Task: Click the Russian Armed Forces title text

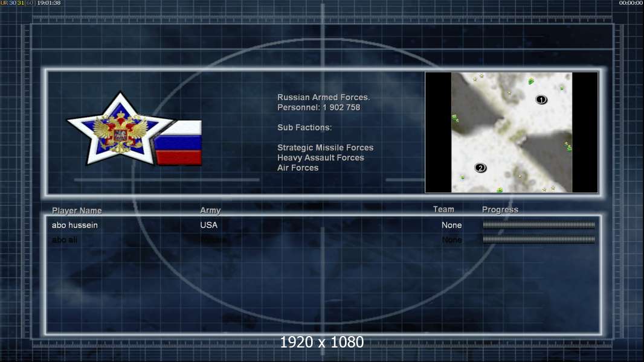Action: point(324,97)
